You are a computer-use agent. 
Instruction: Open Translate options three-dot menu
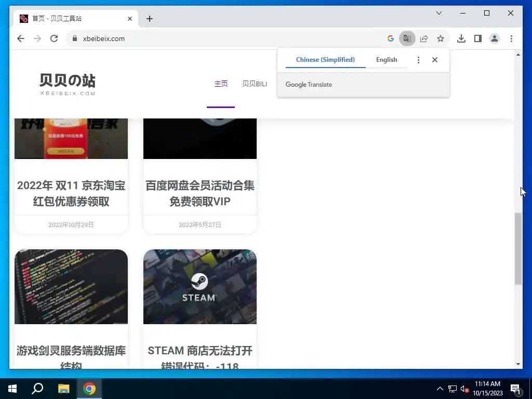[x=418, y=60]
